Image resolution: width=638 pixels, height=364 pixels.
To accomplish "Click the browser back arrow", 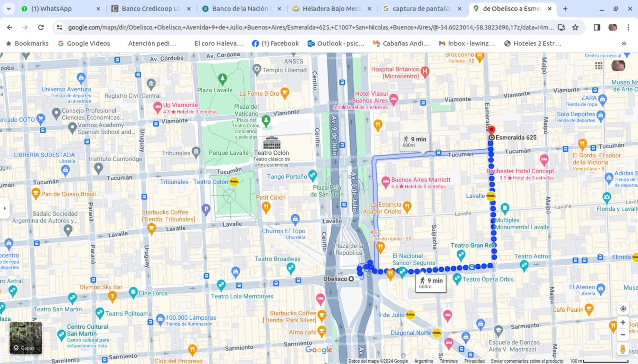I will [10, 27].
